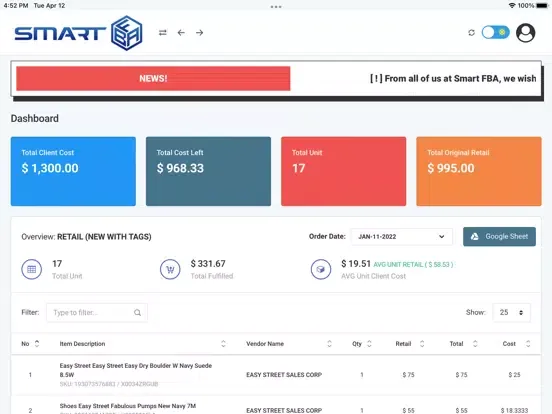Click the Smart FBA logo
Screen dimensions: 552x414
(x=78, y=33)
